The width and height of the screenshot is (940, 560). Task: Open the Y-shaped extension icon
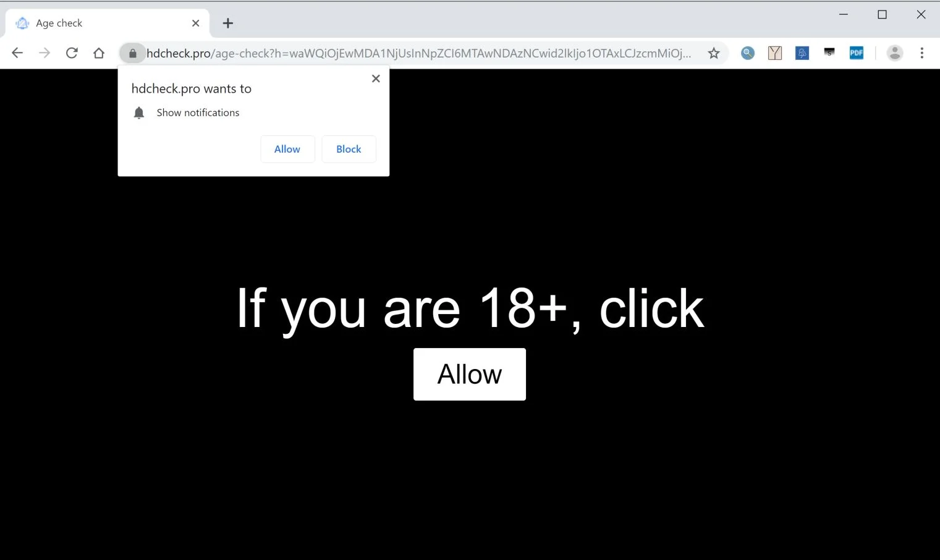coord(775,53)
